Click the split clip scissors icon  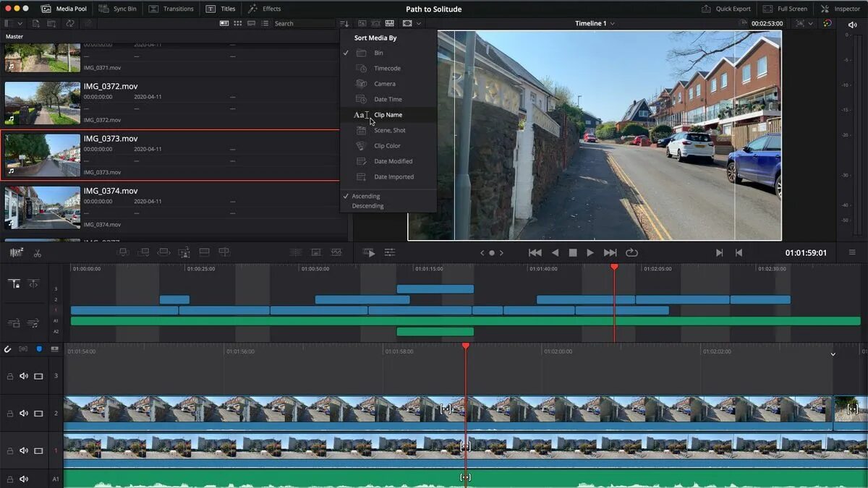[38, 252]
